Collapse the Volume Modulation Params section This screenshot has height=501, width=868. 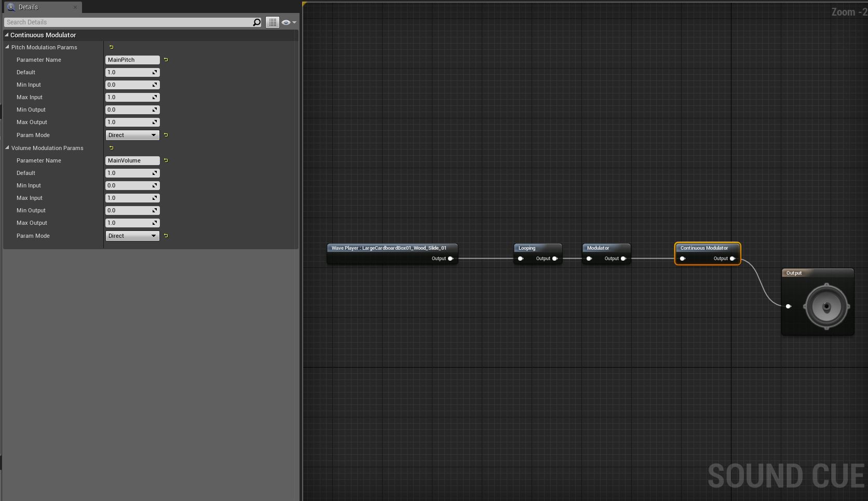pyautogui.click(x=8, y=148)
